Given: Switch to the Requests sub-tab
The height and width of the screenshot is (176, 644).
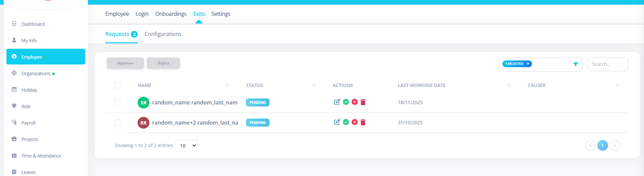Looking at the screenshot, I should (121, 34).
